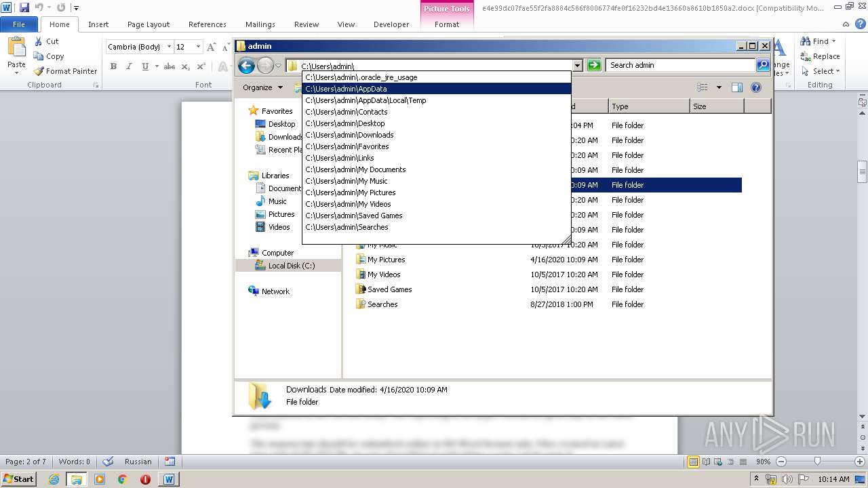
Task: Select C:\Users\admin\Searches suggestion
Action: click(437, 227)
